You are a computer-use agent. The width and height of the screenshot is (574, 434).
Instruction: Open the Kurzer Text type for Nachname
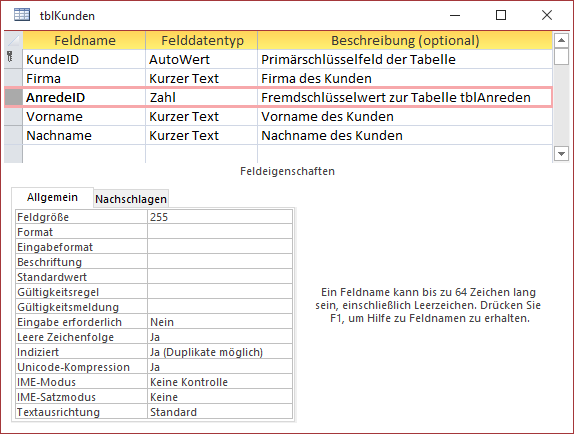click(202, 135)
